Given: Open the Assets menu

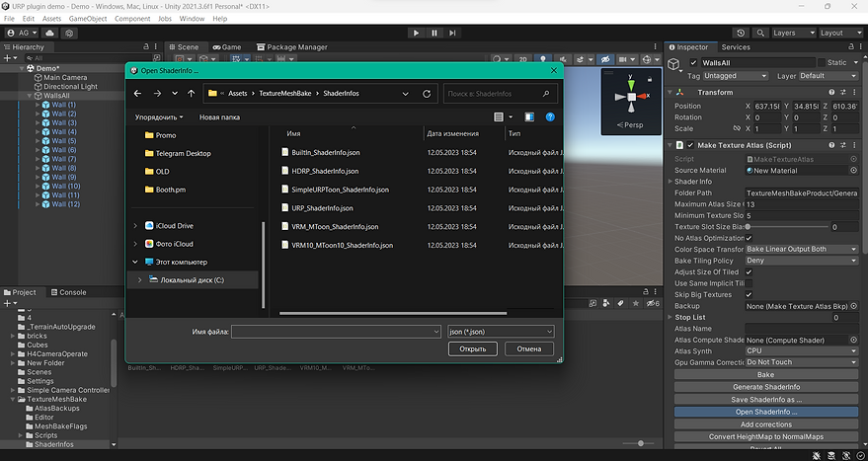Looking at the screenshot, I should 52,19.
